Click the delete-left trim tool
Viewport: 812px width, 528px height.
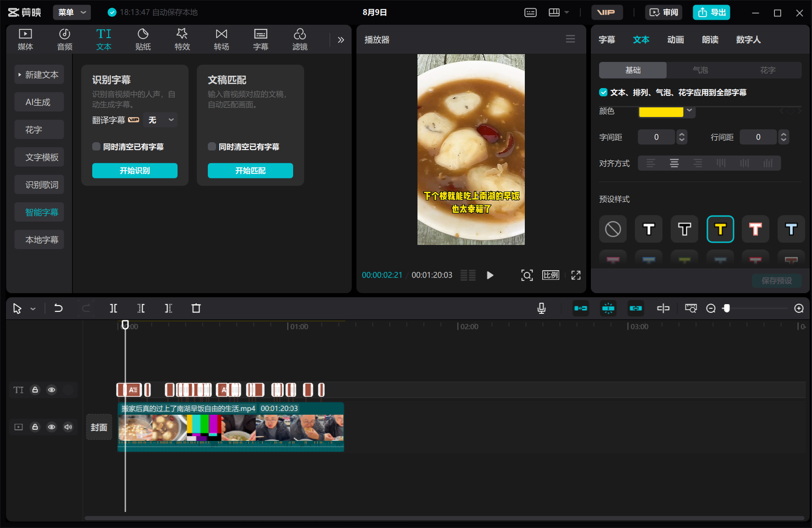141,308
